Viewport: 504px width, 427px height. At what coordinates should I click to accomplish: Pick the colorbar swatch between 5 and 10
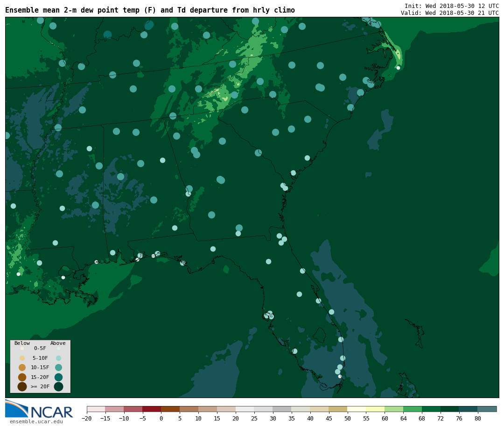click(189, 409)
